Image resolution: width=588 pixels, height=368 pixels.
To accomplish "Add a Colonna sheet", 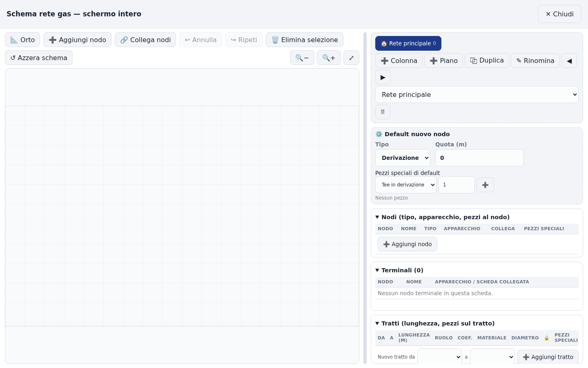I will (x=399, y=61).
